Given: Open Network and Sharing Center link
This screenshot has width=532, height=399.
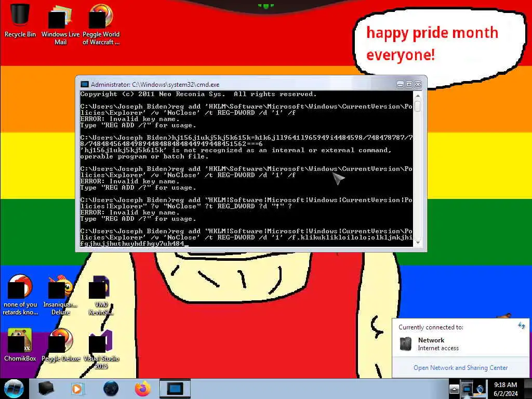Looking at the screenshot, I should 460,368.
